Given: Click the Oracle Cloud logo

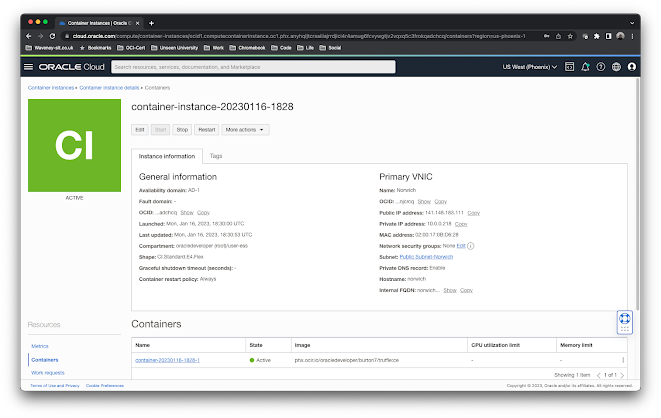Looking at the screenshot, I should [71, 67].
